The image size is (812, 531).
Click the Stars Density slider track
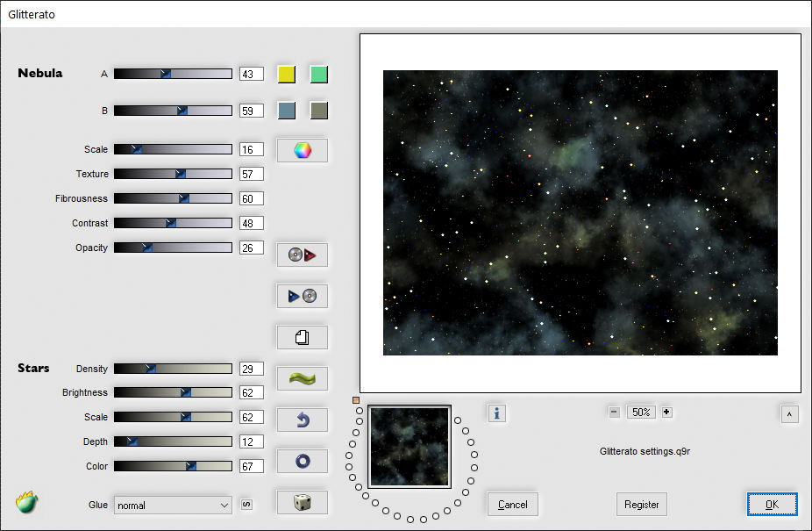(x=173, y=369)
